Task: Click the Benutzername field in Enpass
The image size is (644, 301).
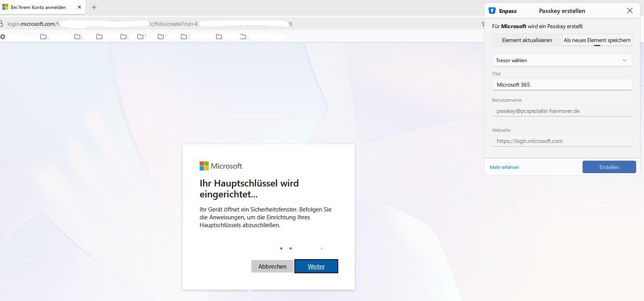Action: click(562, 111)
